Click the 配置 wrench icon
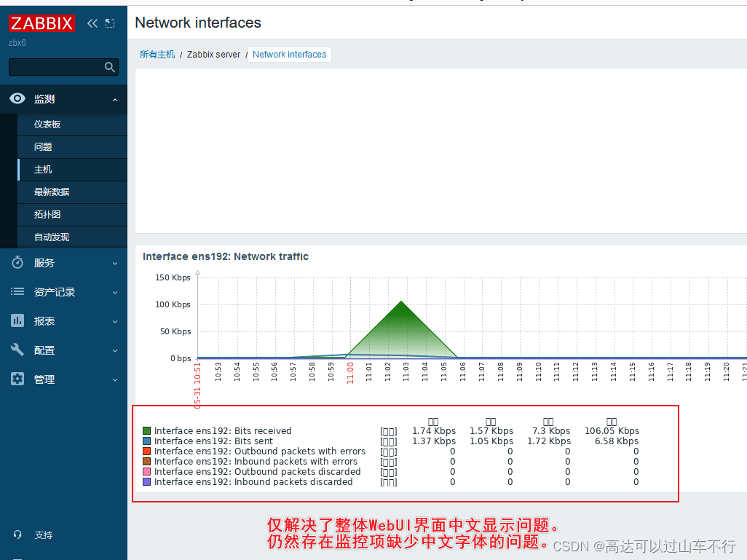747x560 pixels. (17, 350)
